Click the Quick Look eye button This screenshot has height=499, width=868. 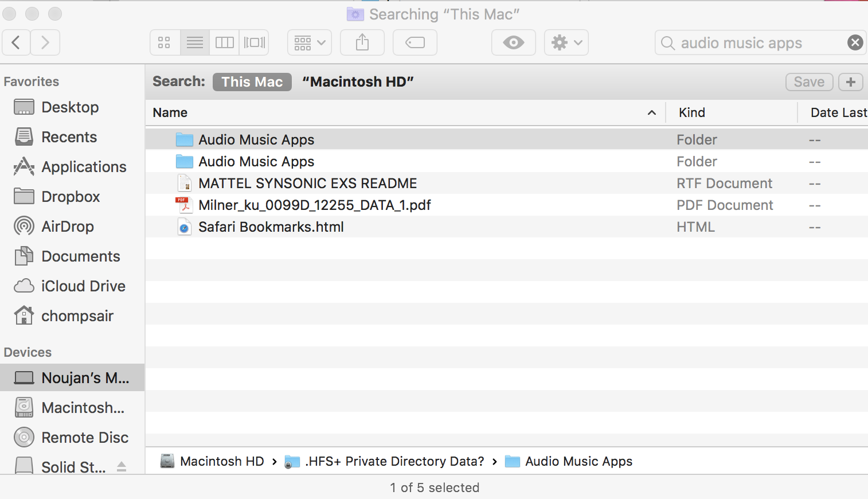pos(514,42)
